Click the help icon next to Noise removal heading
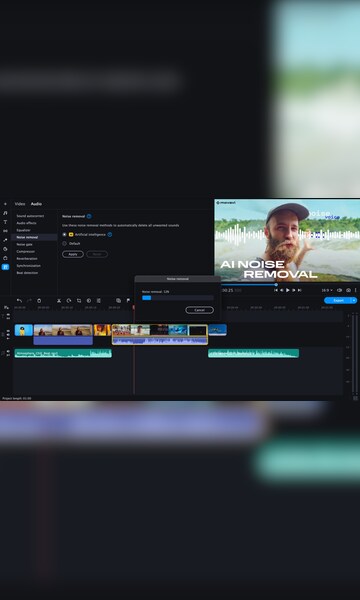The height and width of the screenshot is (600, 360). click(89, 216)
